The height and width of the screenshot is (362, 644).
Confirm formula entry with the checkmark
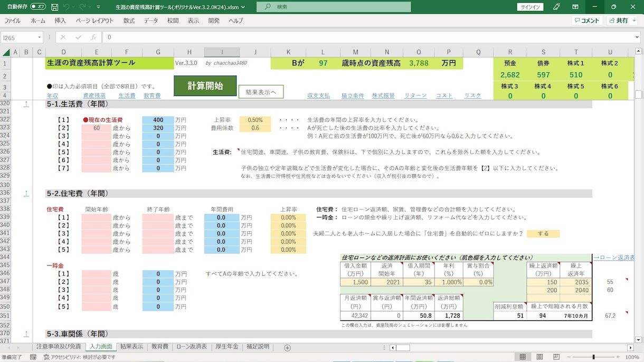78,37
